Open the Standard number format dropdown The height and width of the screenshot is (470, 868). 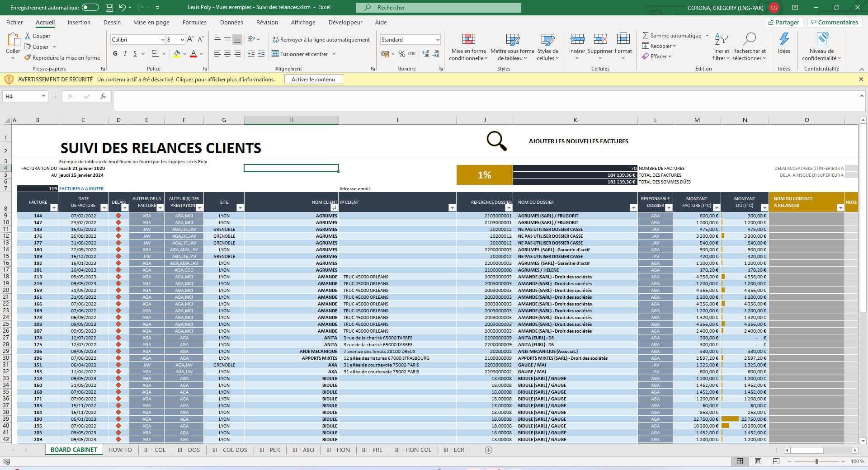(438, 40)
